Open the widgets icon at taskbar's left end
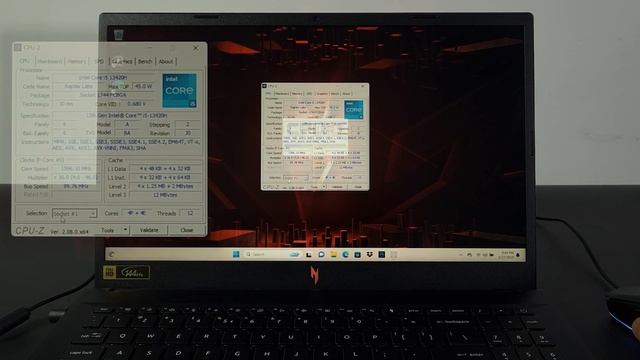This screenshot has height=360, width=640. [111, 254]
